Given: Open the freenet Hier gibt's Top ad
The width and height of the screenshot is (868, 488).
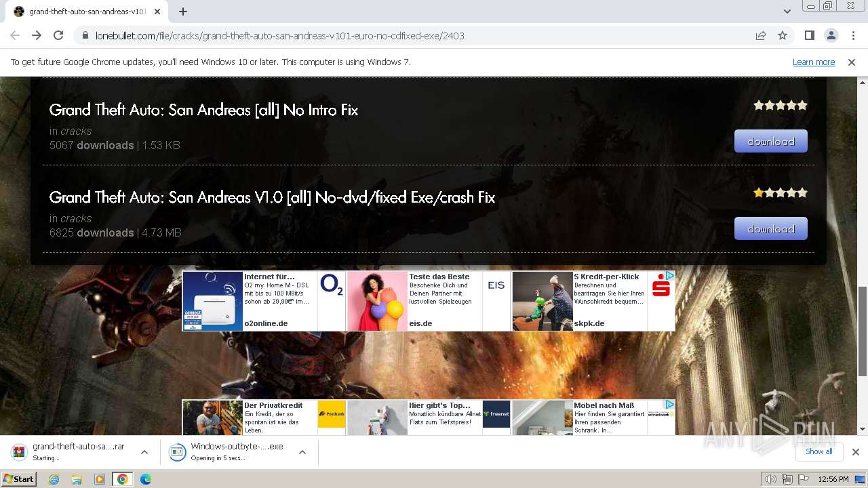Looking at the screenshot, I should pyautogui.click(x=429, y=418).
